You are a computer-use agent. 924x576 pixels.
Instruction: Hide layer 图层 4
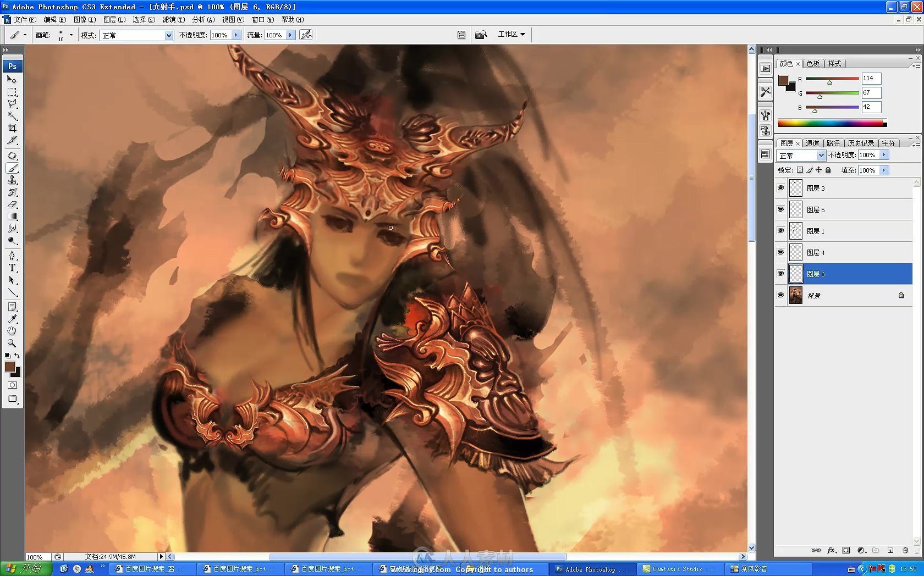(x=780, y=252)
